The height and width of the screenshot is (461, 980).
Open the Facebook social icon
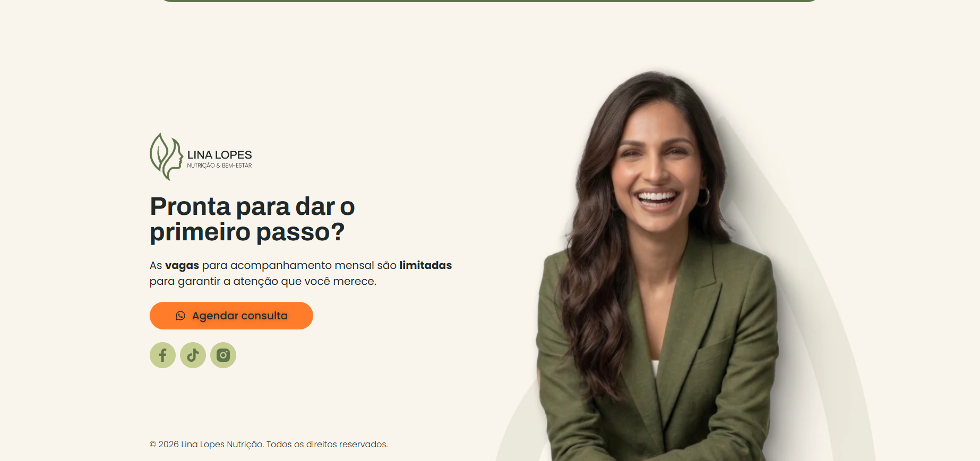[x=162, y=355]
